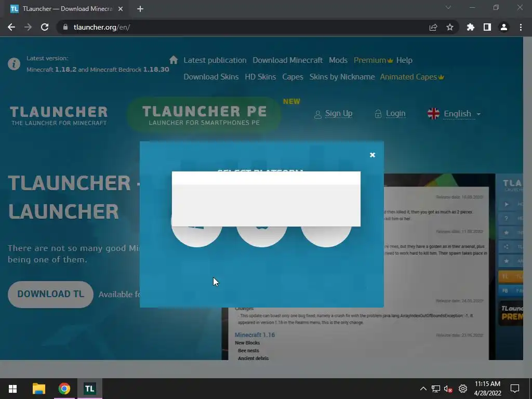Screen dimensions: 532x399
Task: Open the notification center icon
Action: tap(515, 389)
